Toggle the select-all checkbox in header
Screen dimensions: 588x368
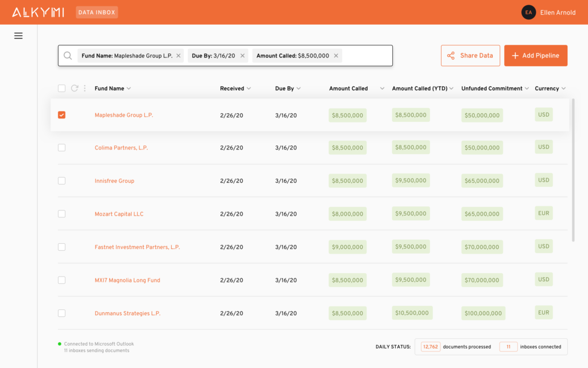coord(62,88)
